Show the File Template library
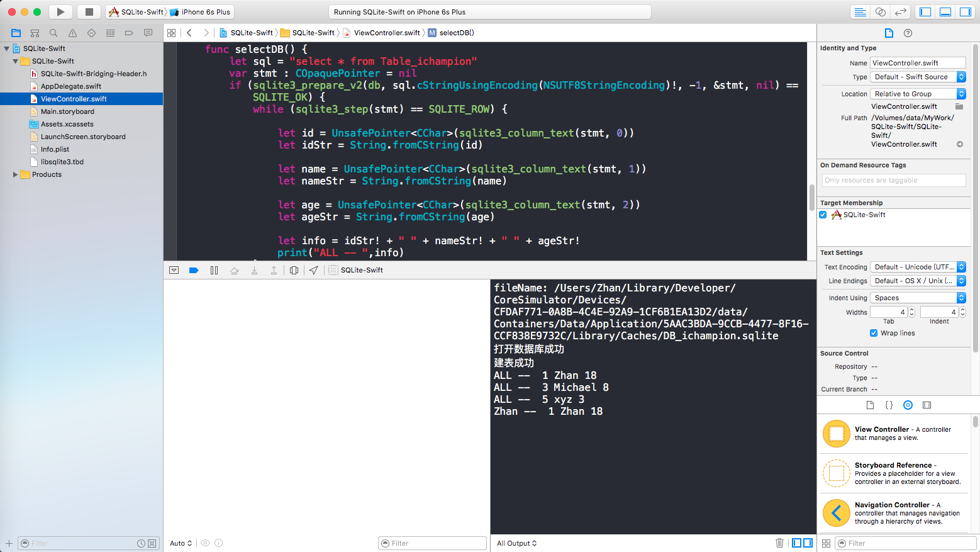Viewport: 980px width, 552px height. pos(870,405)
